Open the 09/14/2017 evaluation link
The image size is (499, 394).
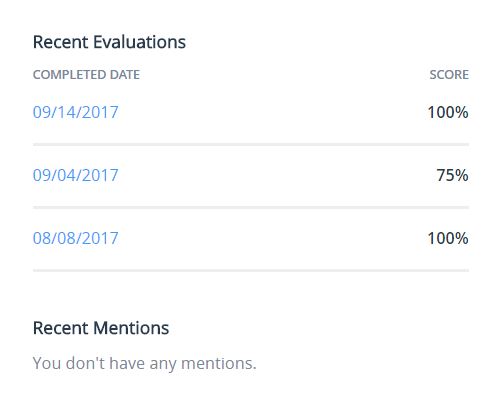(76, 112)
